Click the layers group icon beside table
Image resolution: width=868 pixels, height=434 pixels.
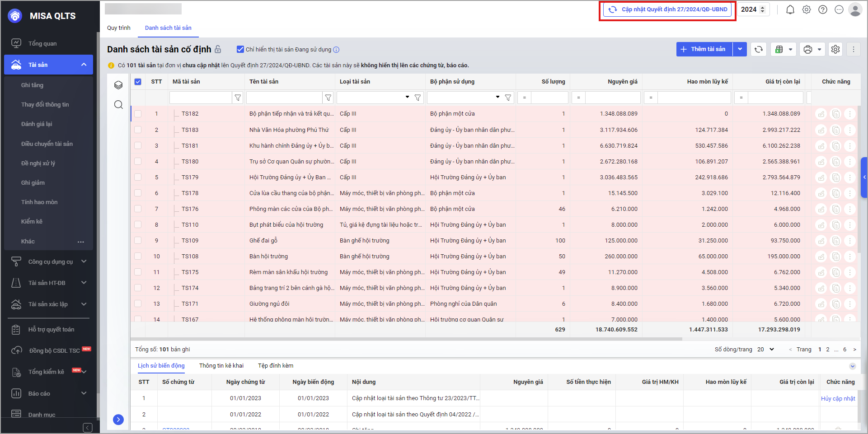click(118, 85)
